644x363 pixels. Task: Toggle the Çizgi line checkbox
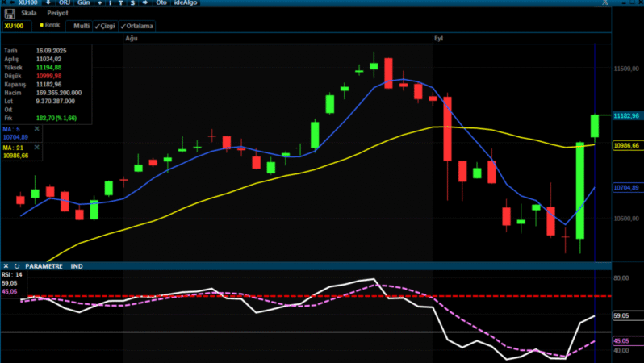(x=104, y=26)
